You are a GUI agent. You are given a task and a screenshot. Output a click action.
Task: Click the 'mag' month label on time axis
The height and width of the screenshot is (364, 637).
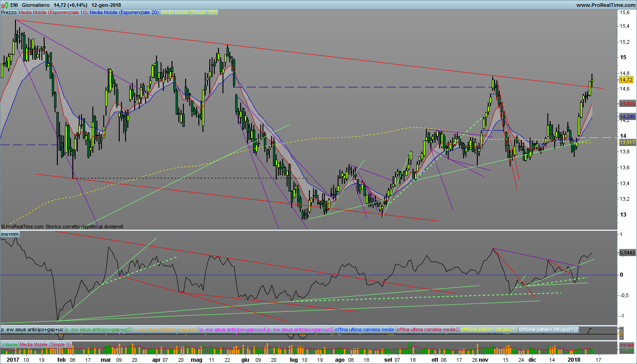click(x=197, y=359)
